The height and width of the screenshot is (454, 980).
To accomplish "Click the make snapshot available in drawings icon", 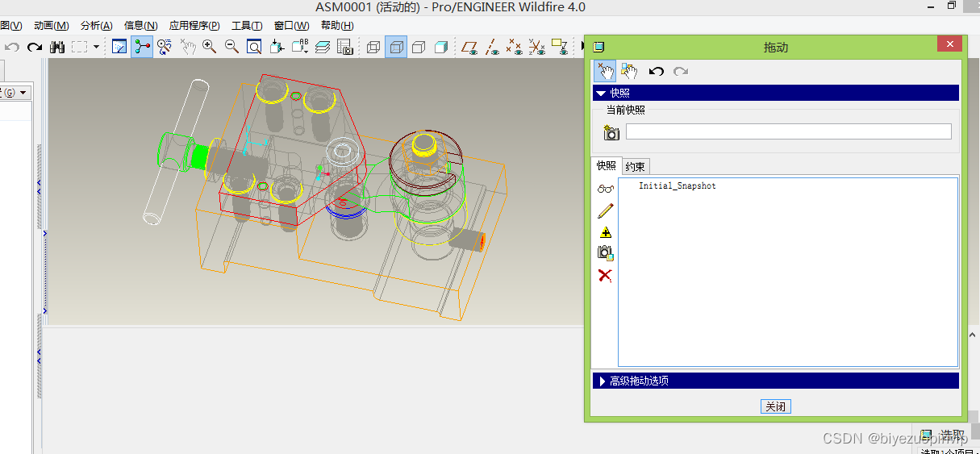I will tap(605, 253).
